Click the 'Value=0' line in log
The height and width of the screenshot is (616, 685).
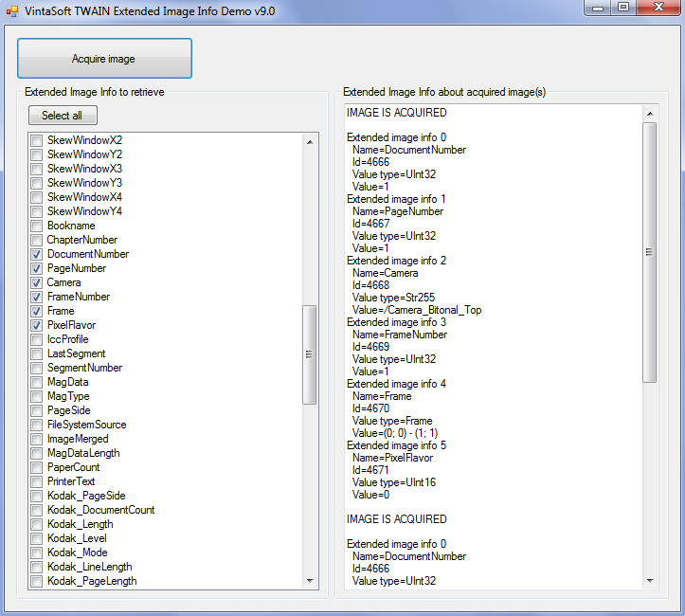370,495
